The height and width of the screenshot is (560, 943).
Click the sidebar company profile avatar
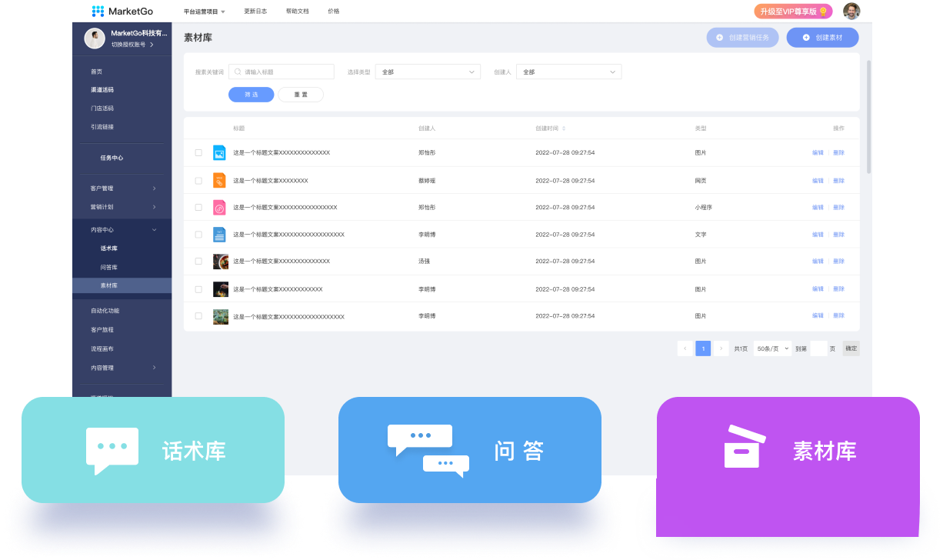[x=95, y=38]
